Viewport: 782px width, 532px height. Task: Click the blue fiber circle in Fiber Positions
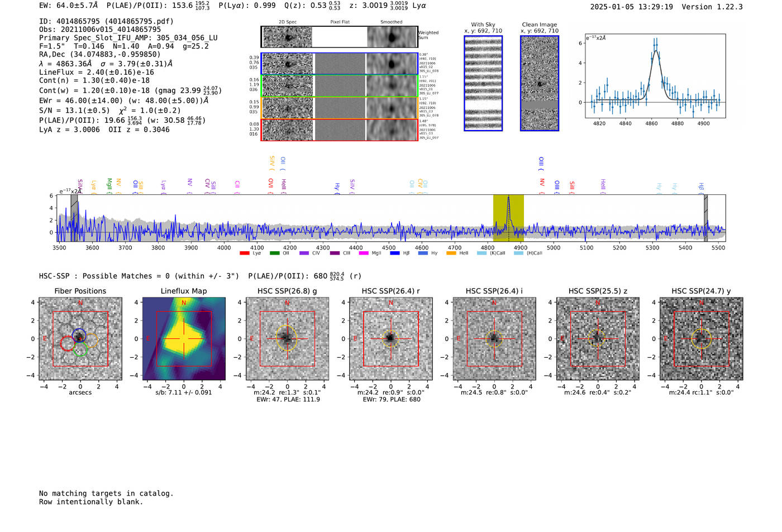point(79,336)
